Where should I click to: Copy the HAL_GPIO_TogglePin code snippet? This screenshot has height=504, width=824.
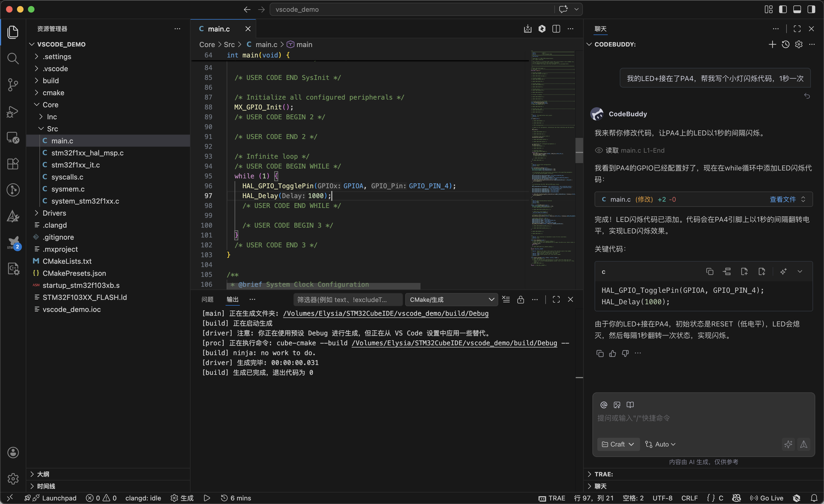coord(710,271)
